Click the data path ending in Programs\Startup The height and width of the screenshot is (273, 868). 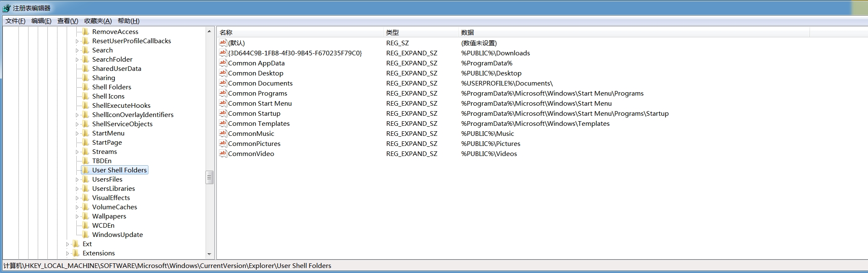click(x=565, y=113)
